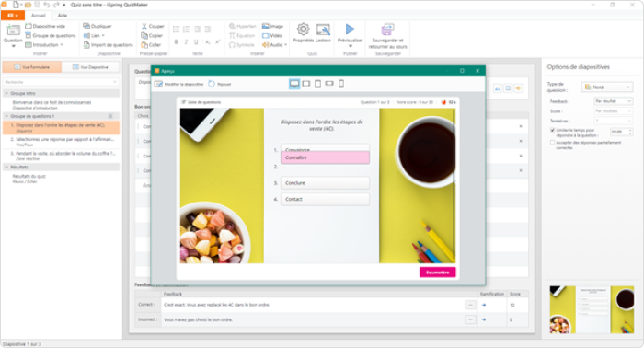The image size is (644, 348).
Task: Enable Accepter des réponses partiellement correctes
Action: pos(552,143)
